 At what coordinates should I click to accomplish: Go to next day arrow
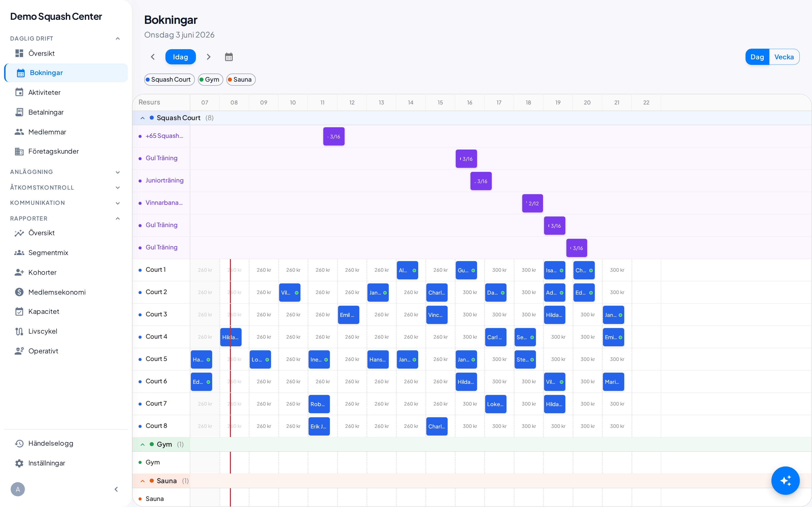(x=208, y=57)
